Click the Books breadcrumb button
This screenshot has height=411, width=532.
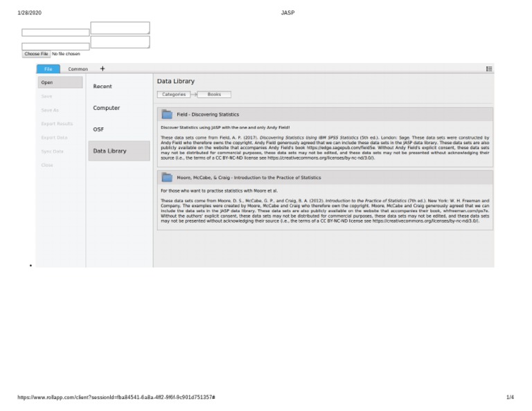click(214, 95)
